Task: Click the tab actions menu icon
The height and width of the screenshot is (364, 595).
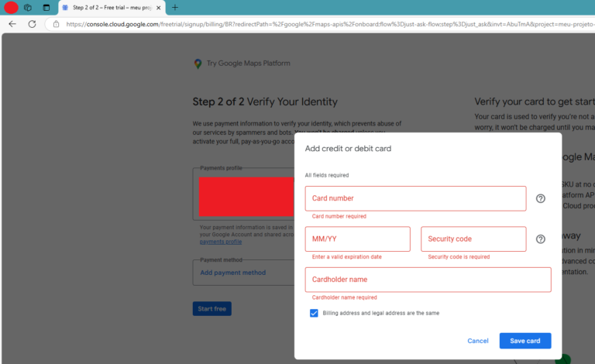Action: (46, 7)
